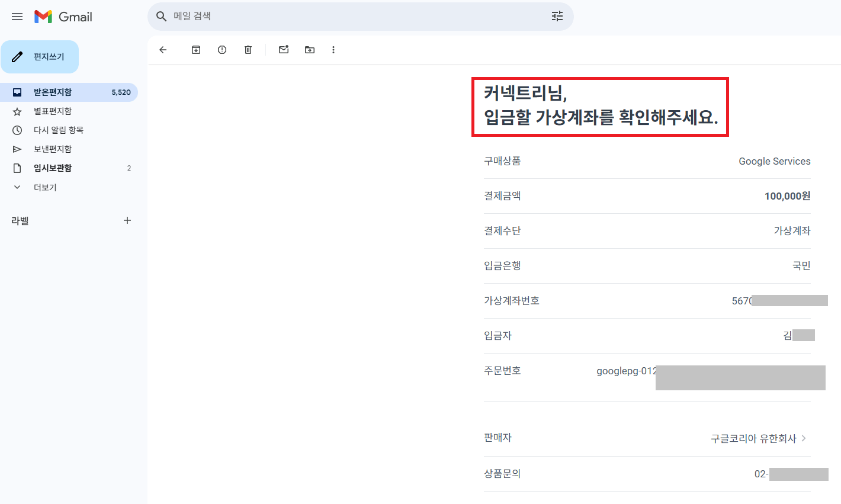The height and width of the screenshot is (504, 841).
Task: Open the 보낸편지함 sent folder
Action: click(x=69, y=149)
